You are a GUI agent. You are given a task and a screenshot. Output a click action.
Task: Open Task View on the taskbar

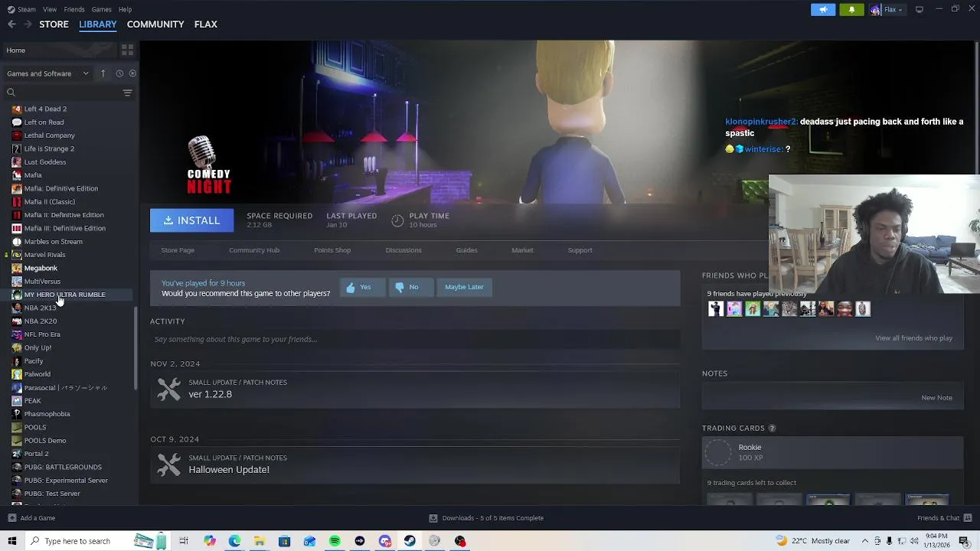point(184,541)
